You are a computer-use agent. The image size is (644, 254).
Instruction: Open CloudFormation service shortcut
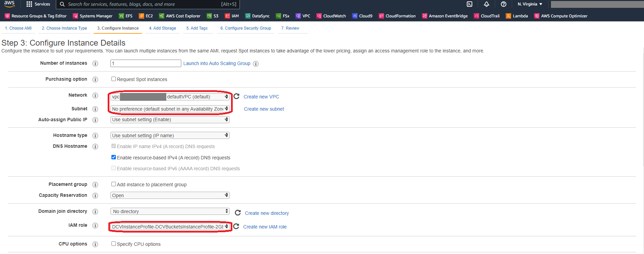(397, 16)
